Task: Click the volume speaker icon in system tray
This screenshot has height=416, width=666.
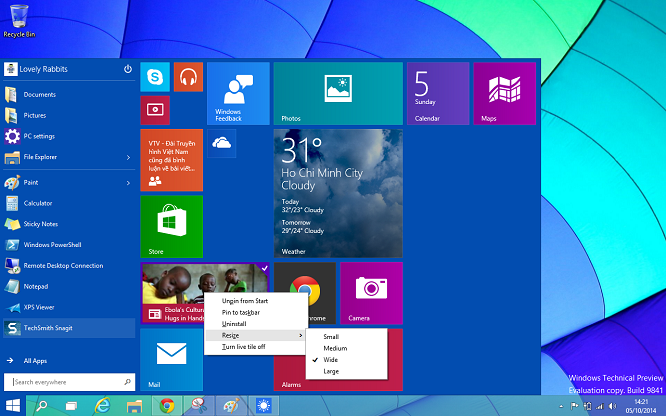Action: coord(612,406)
